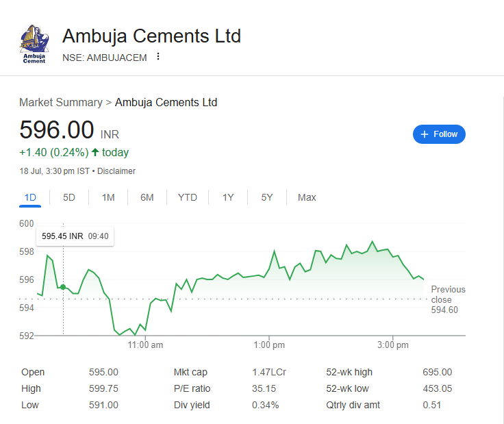This screenshot has width=504, height=424.
Task: Select the 1D chart range tab
Action: pyautogui.click(x=30, y=197)
